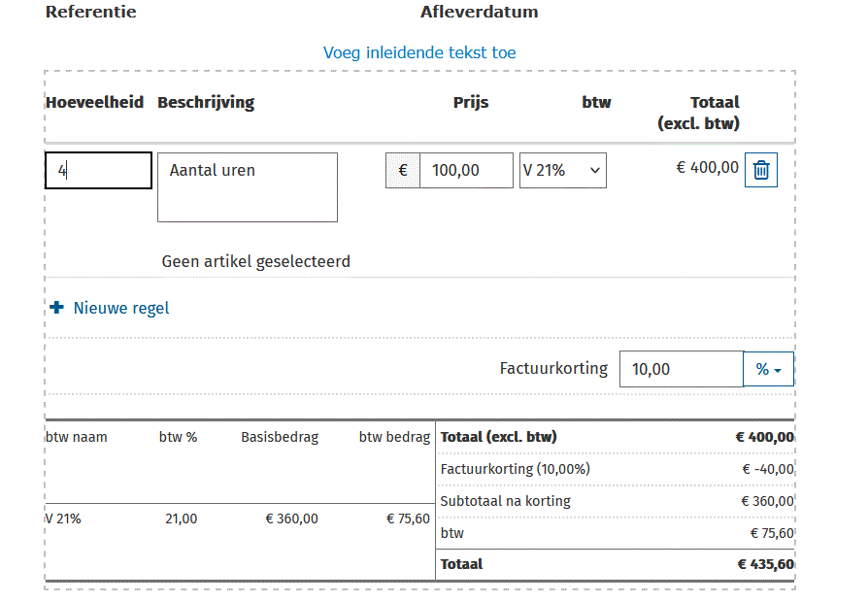Add a new line via Nieuwe regel
This screenshot has width=868, height=602.
coord(120,307)
